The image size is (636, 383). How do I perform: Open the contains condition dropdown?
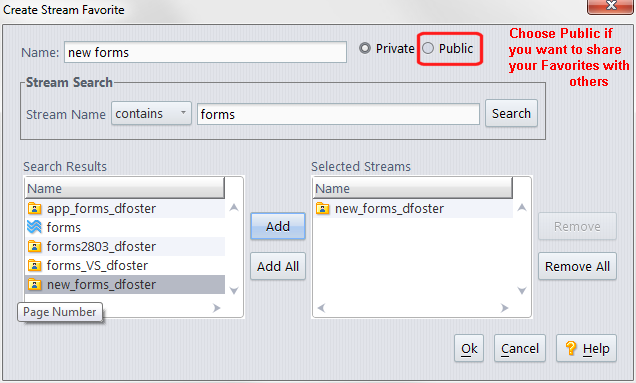click(151, 113)
